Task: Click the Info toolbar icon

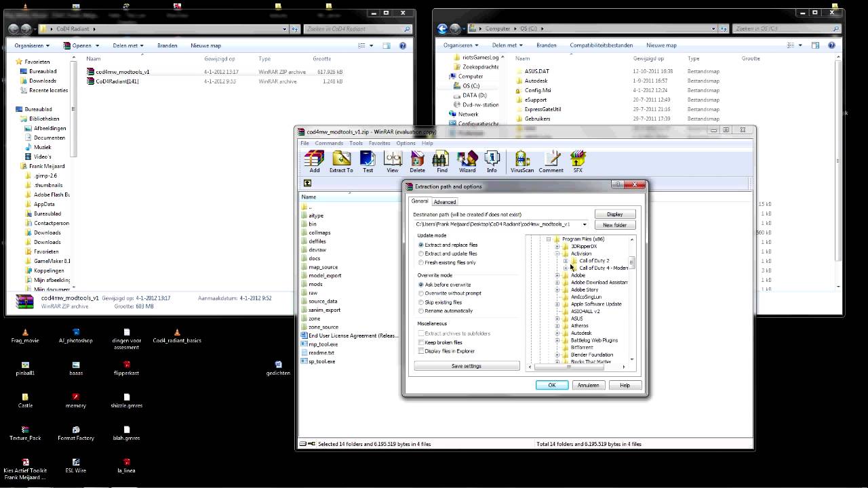Action: pos(492,161)
